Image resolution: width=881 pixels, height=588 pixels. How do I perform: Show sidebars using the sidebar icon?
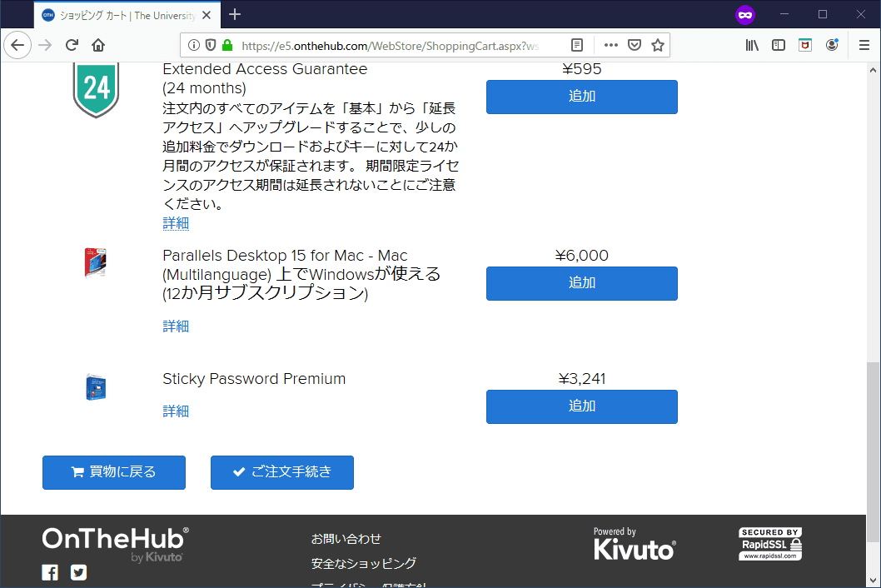point(779,45)
